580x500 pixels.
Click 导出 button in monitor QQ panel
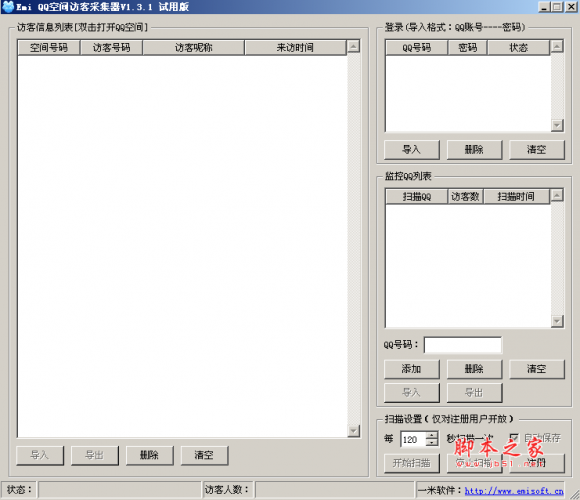coord(474,393)
